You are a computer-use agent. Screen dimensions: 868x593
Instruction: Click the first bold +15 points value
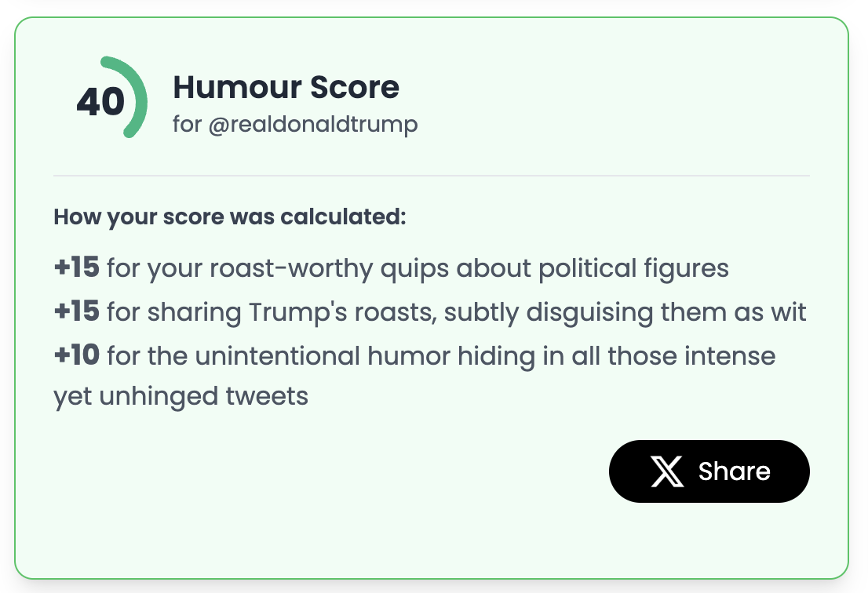(76, 267)
